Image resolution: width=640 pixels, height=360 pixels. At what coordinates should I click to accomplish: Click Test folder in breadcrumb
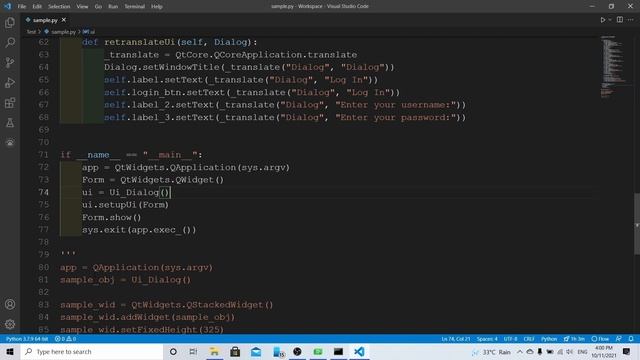(x=31, y=31)
